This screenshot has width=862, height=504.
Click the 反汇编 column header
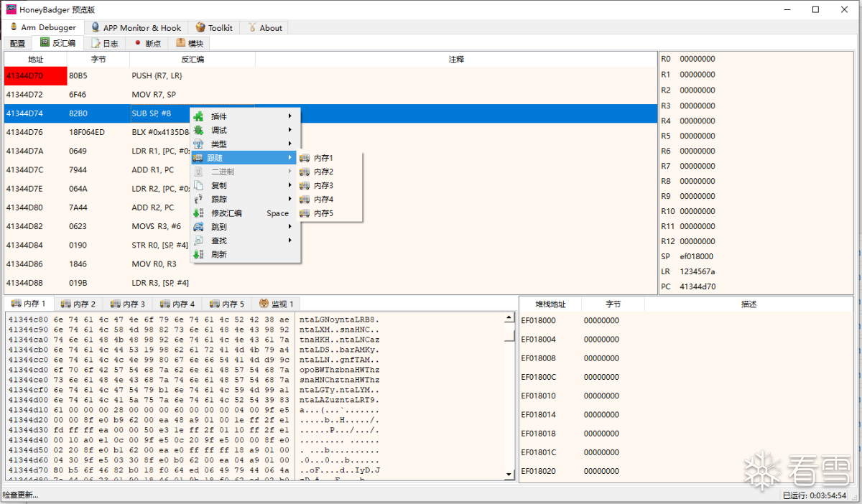click(x=193, y=60)
